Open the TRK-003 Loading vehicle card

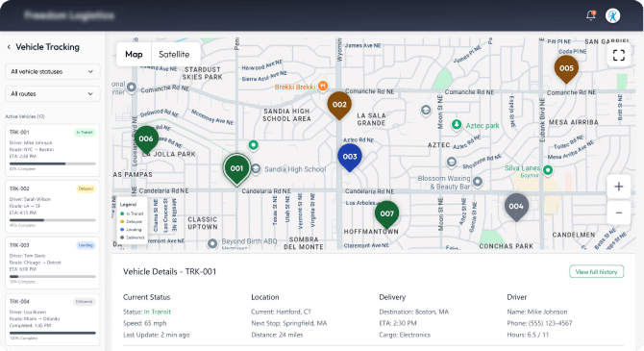[53, 263]
